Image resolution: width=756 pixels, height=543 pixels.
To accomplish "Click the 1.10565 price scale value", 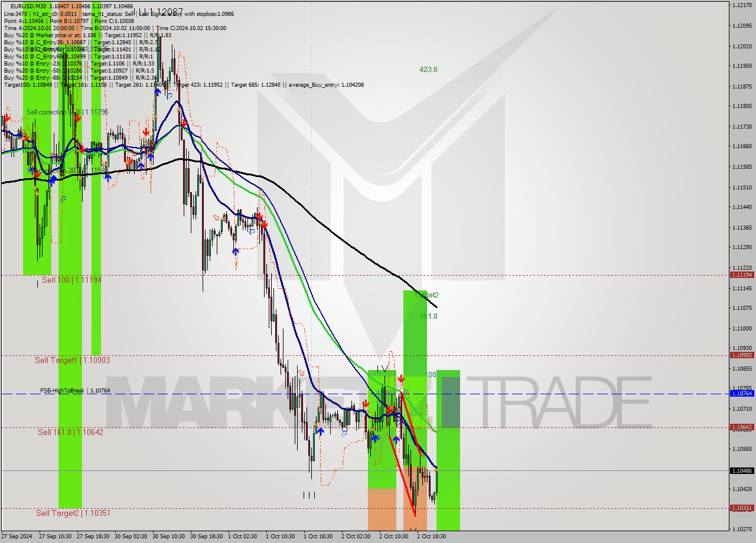I will [x=741, y=449].
